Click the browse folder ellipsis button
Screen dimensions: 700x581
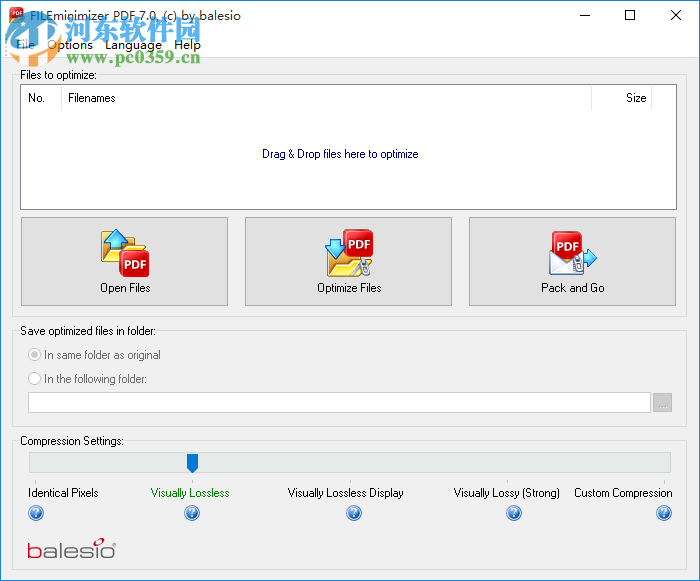point(662,403)
